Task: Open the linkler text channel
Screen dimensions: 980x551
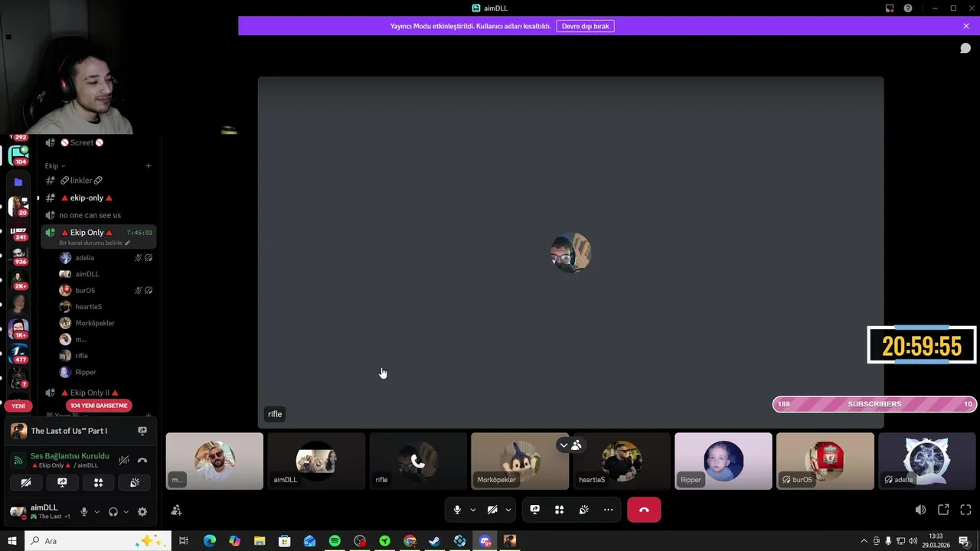Action: [x=99, y=181]
